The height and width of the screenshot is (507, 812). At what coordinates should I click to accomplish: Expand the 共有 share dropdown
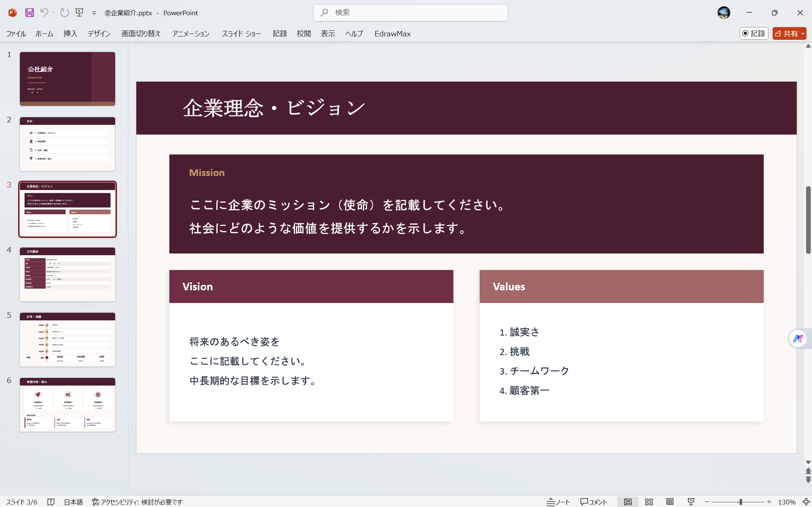pyautogui.click(x=802, y=33)
